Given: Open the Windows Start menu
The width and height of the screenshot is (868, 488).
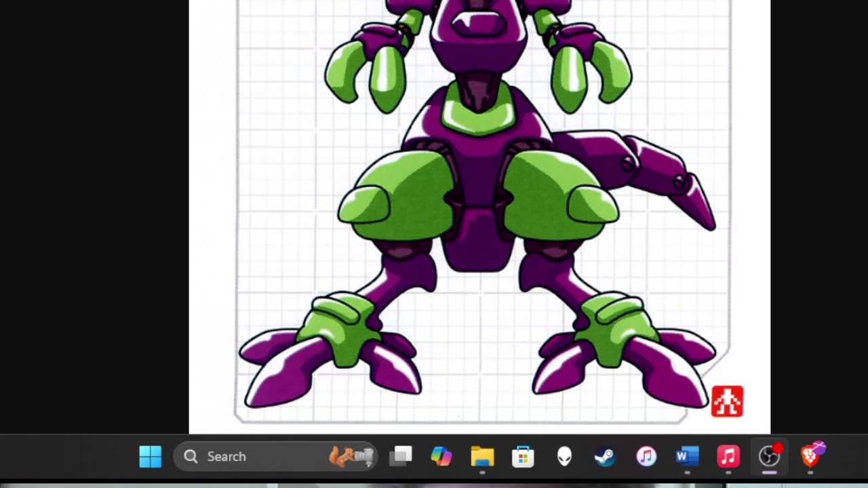Looking at the screenshot, I should click(151, 456).
